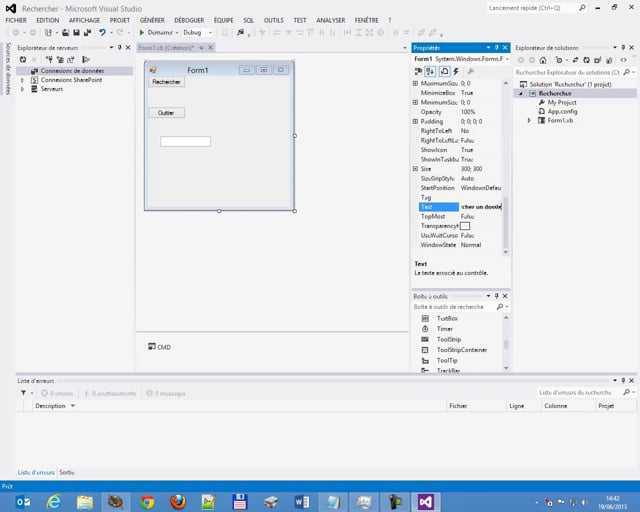Refresh the Explorateur de solutions tree
This screenshot has width=640, height=512.
586,60
